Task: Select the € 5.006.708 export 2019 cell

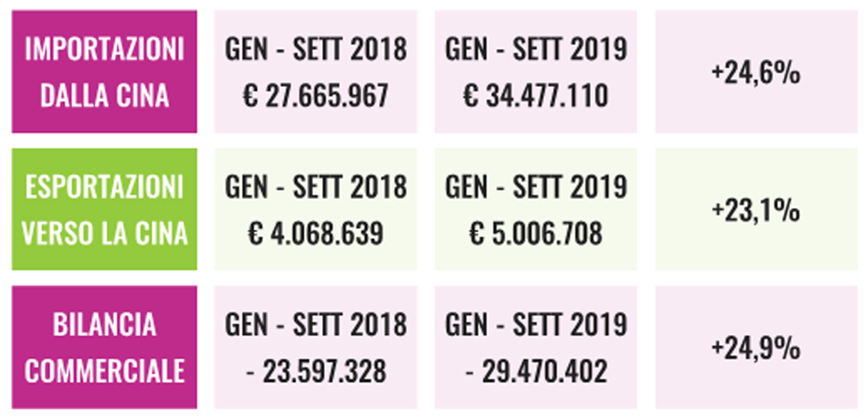Action: [x=536, y=209]
